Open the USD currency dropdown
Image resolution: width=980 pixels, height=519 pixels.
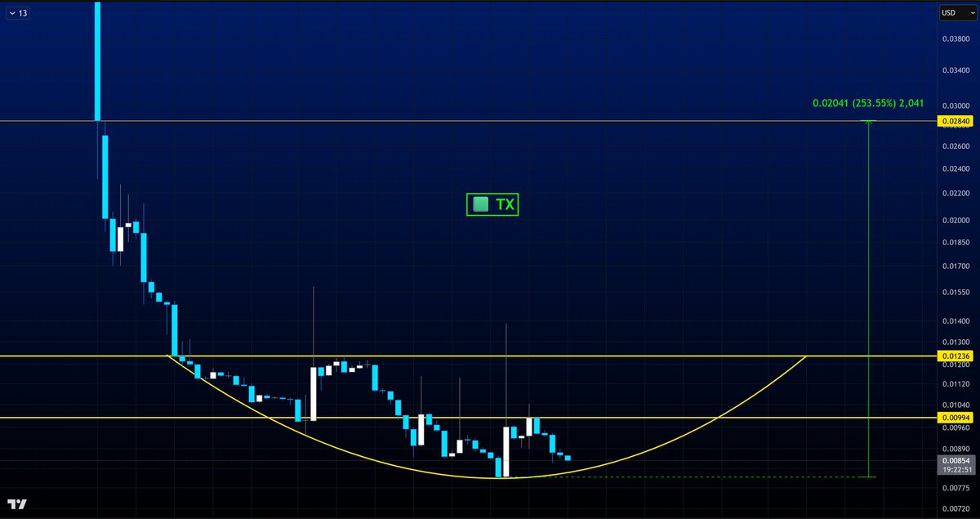click(x=957, y=12)
